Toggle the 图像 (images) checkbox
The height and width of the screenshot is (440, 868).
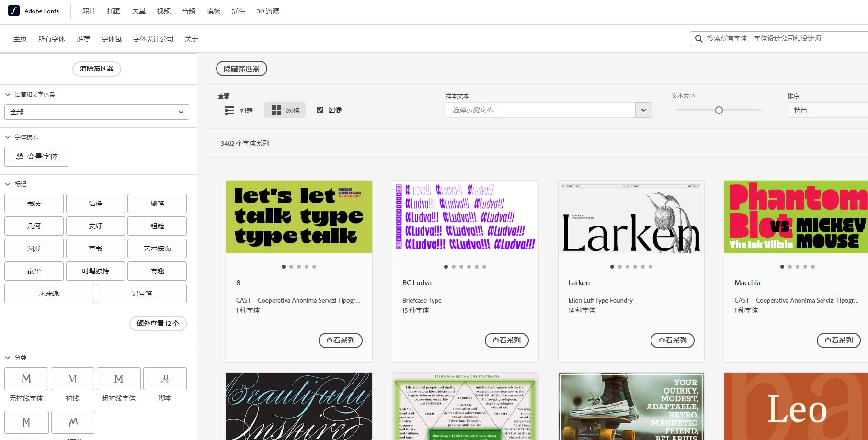point(320,110)
